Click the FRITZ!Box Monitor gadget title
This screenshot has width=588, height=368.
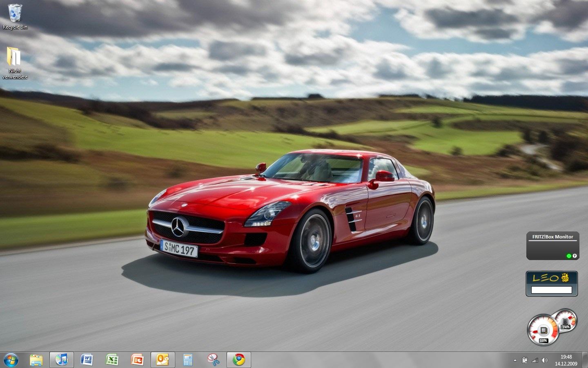552,237
